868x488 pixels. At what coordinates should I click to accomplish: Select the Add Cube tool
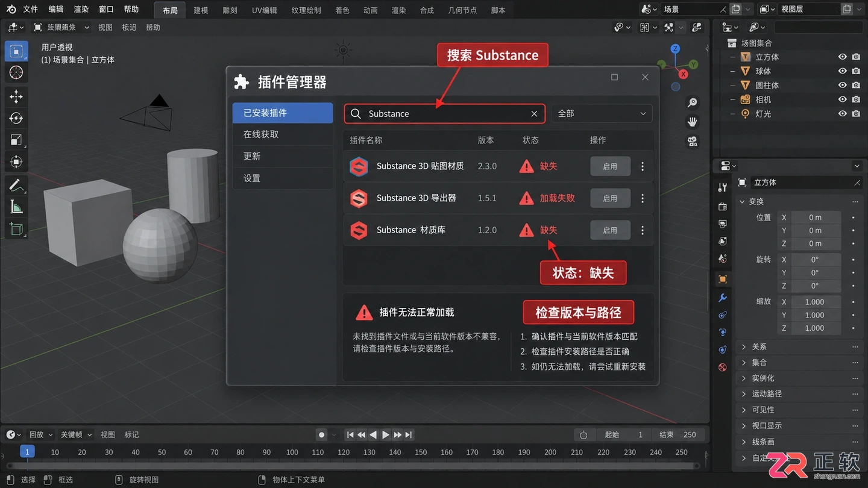click(x=16, y=229)
